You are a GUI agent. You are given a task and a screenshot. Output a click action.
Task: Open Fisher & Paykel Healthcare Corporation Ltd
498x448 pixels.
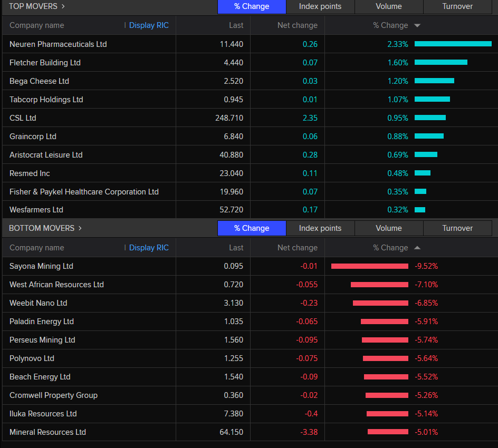click(x=84, y=192)
